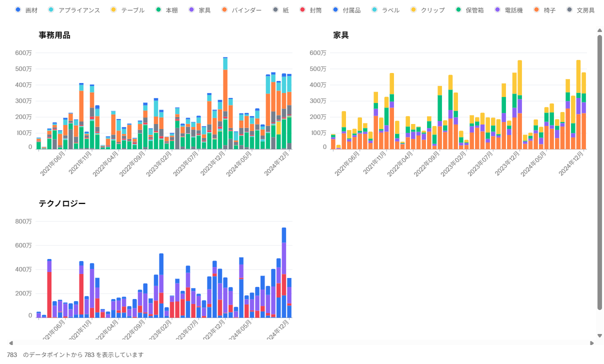This screenshot has height=364, width=604.
Task: Toggle 電話機 series visibility in legend
Action: [497, 10]
